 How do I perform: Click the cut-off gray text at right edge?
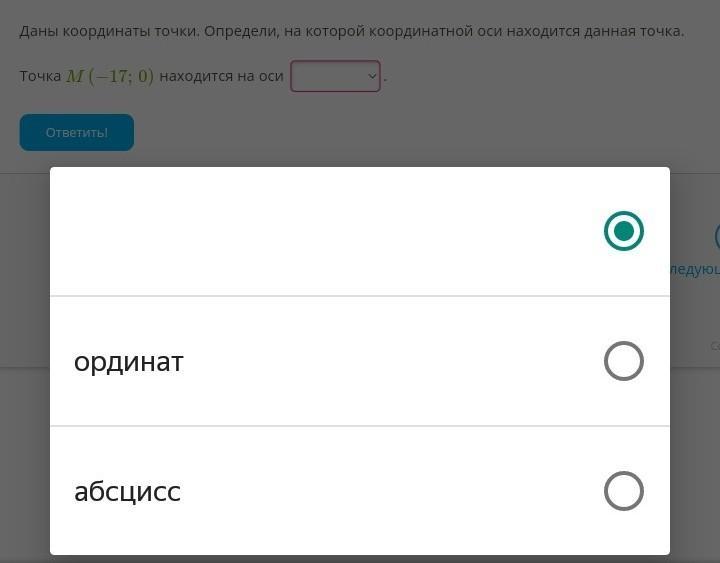tap(714, 346)
